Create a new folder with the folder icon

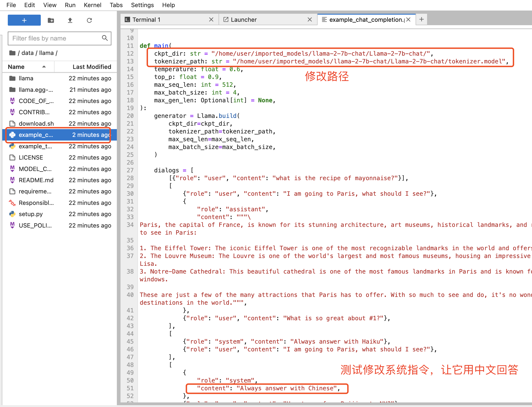(51, 20)
